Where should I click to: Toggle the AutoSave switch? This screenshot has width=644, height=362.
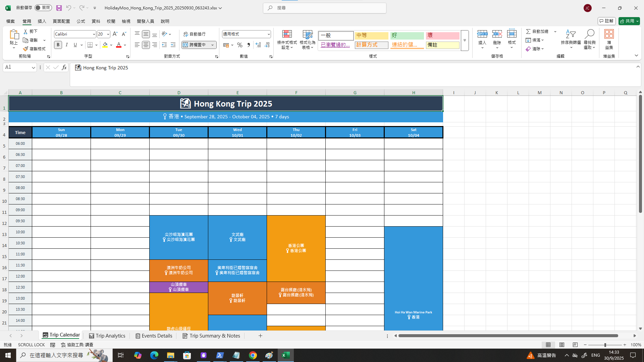43,8
